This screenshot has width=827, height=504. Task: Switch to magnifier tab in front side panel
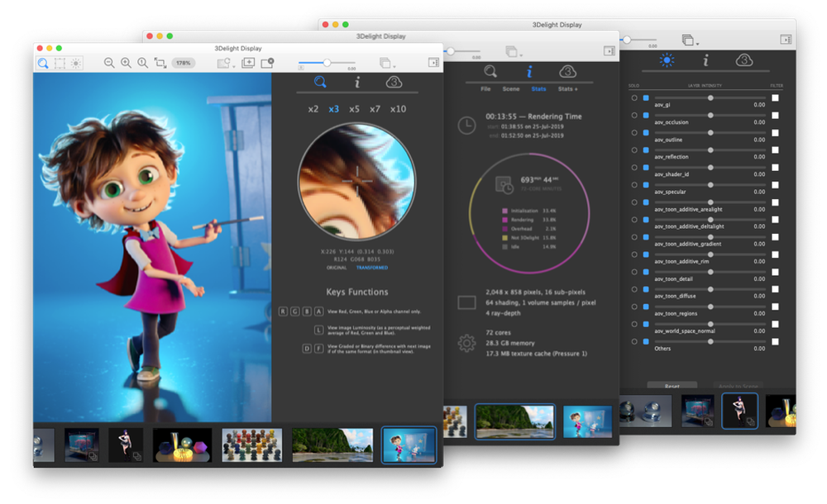point(320,82)
